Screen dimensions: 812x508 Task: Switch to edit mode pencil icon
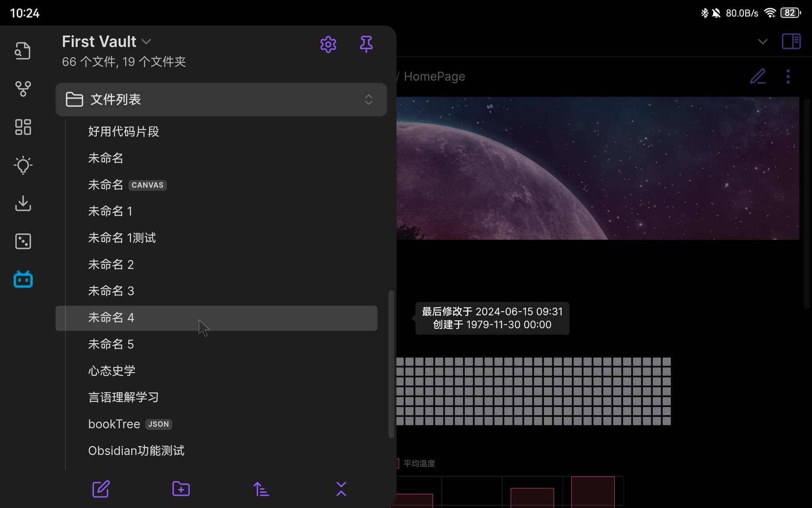click(758, 77)
